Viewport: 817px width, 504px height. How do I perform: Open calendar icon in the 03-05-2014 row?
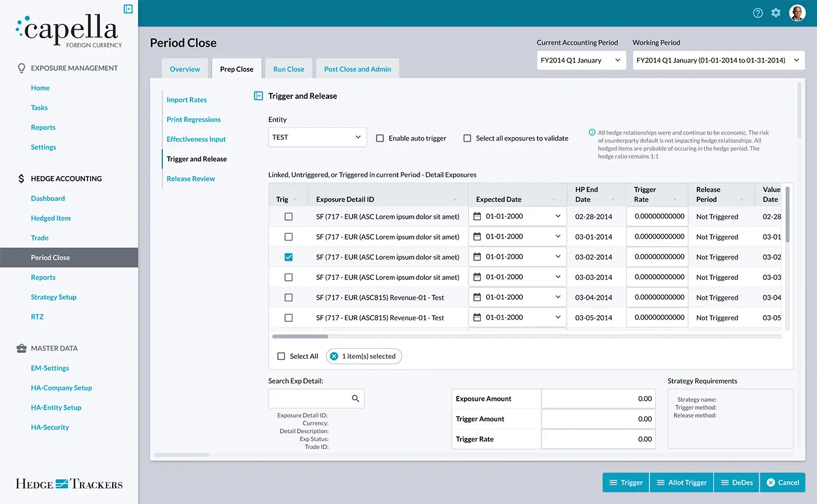(x=477, y=317)
